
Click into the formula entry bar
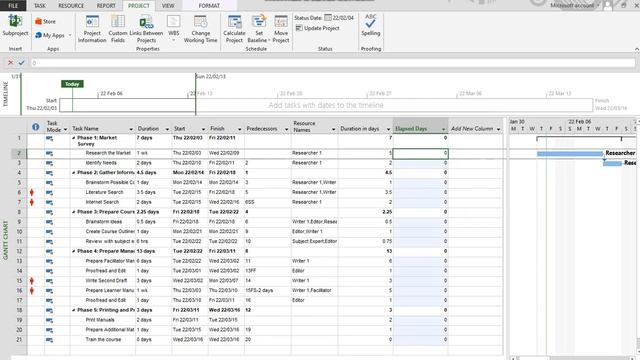[333, 63]
